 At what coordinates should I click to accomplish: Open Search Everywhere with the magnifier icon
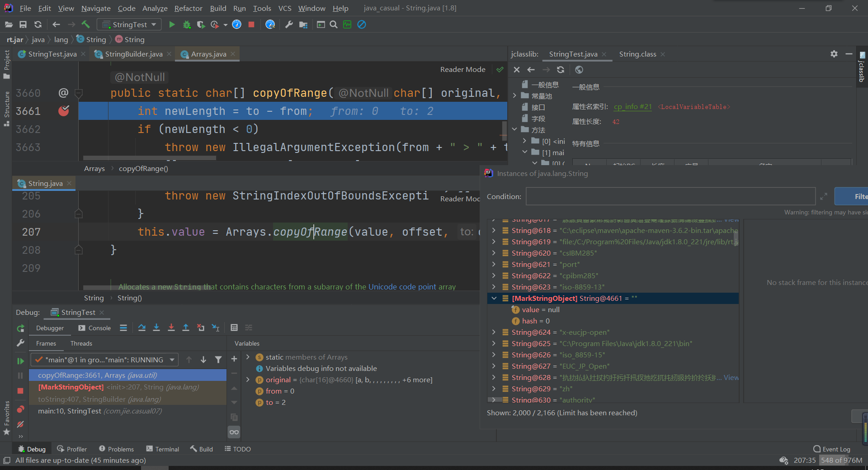coord(334,24)
